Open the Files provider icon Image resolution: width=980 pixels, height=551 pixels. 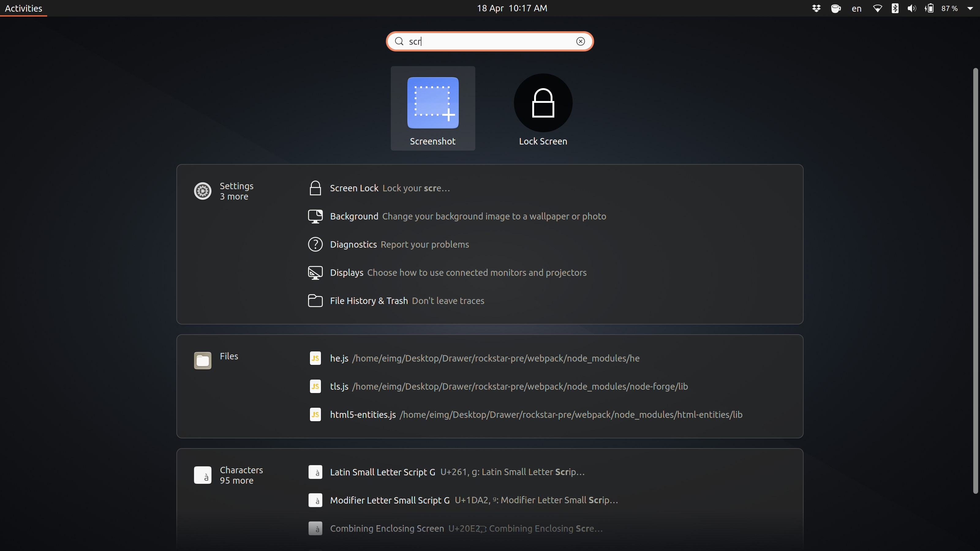click(x=202, y=361)
